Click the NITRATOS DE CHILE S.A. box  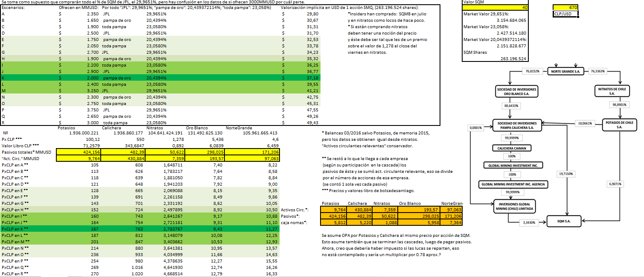pos(612,91)
